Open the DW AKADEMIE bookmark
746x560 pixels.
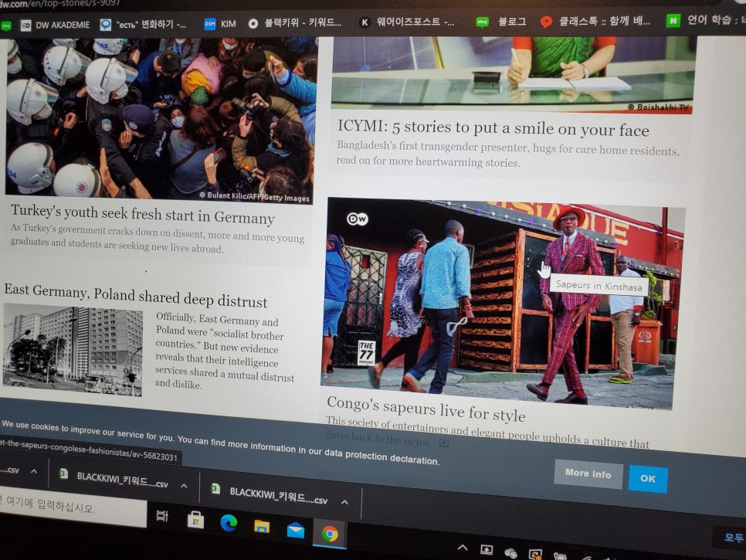[x=55, y=25]
